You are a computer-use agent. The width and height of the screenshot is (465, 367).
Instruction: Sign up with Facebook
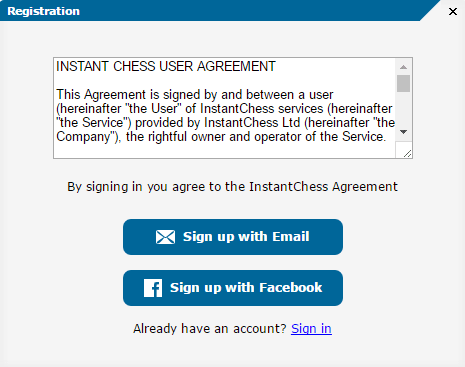233,288
